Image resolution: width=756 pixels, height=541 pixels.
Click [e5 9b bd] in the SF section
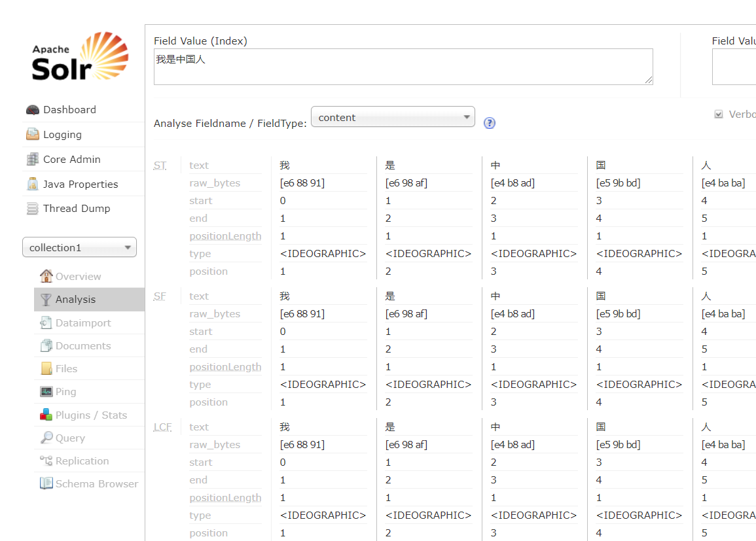(618, 314)
